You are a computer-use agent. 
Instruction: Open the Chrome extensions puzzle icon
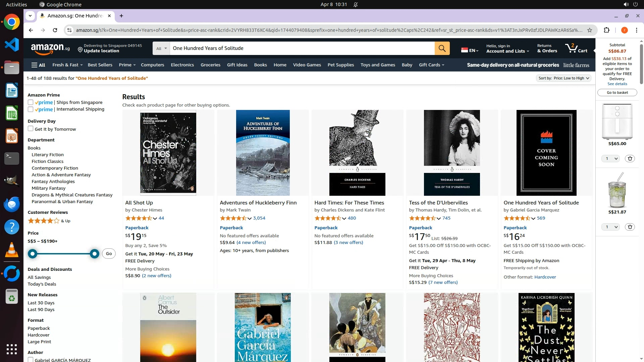pyautogui.click(x=606, y=30)
